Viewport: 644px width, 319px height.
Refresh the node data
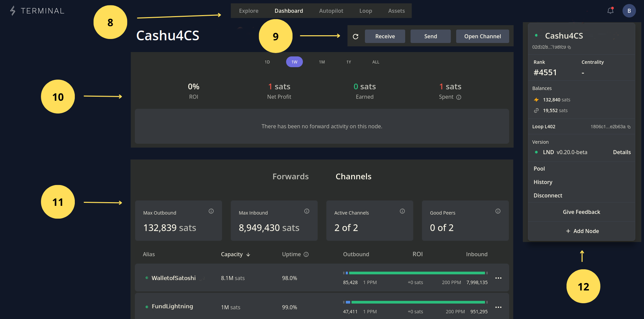click(x=356, y=36)
